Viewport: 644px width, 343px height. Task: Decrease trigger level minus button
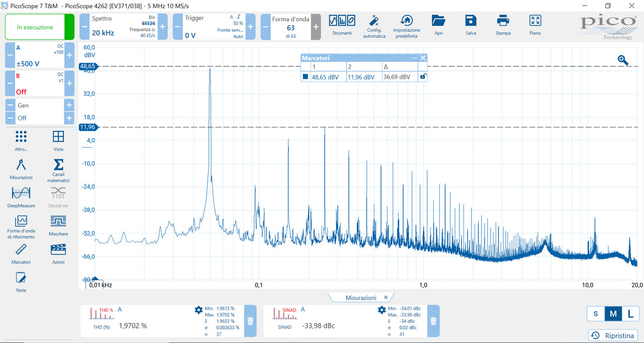177,27
